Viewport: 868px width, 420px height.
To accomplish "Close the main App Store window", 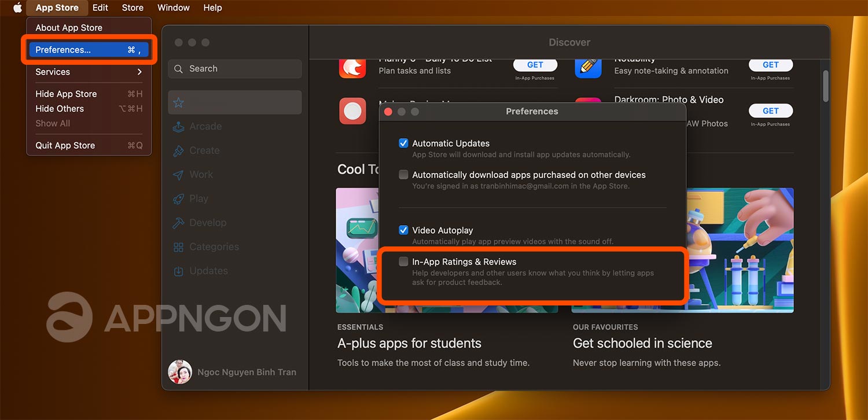I will point(178,42).
